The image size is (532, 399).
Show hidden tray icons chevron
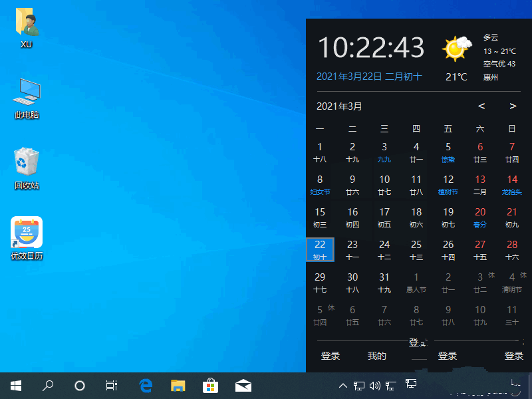[x=343, y=386]
